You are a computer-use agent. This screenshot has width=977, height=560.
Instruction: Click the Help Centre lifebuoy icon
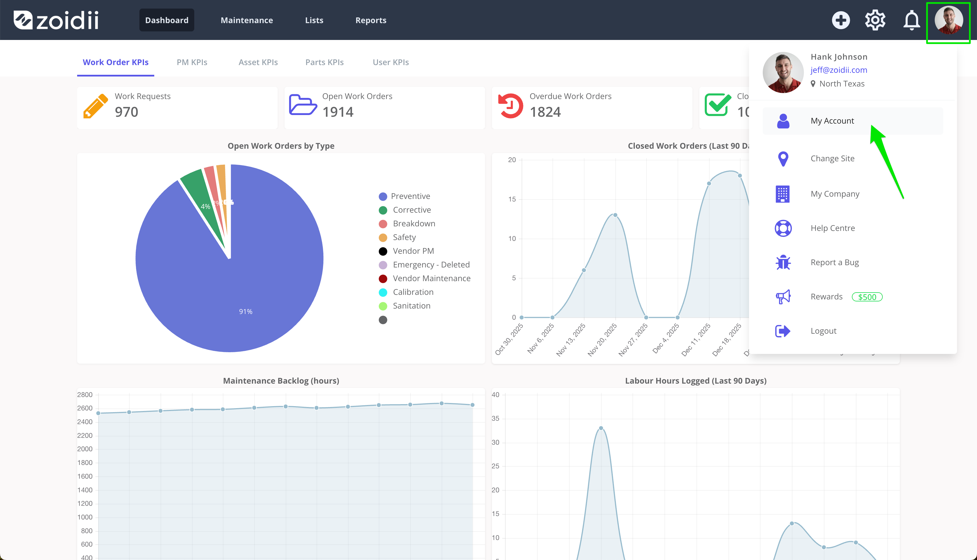coord(783,228)
